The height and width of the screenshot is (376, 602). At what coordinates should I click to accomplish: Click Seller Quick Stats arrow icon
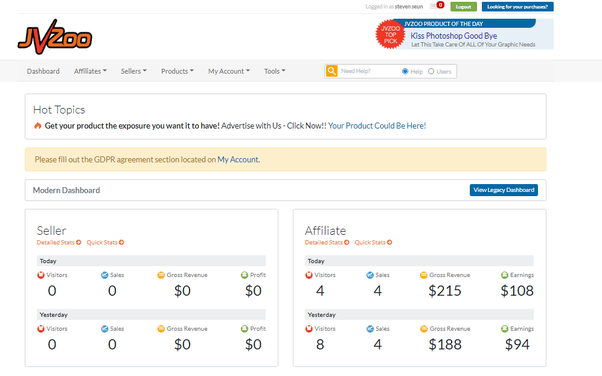coord(121,242)
